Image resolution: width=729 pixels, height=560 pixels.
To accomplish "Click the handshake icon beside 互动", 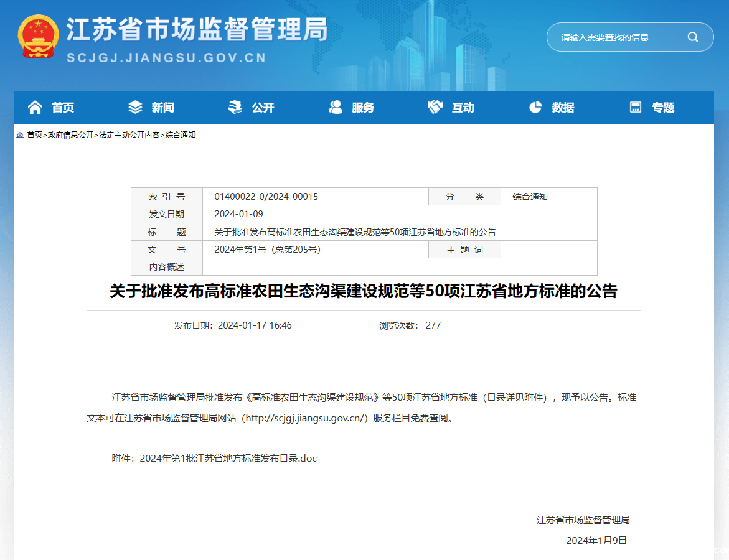I will 435,108.
